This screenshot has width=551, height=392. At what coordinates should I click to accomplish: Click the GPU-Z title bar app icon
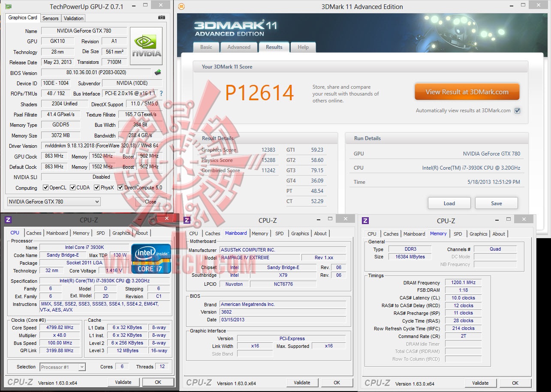pos(9,6)
